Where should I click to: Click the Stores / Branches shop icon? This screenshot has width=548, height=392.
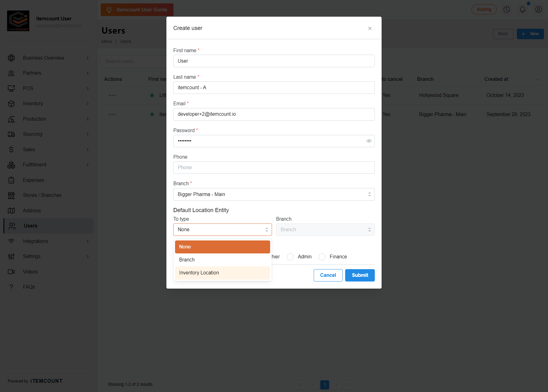coord(11,195)
